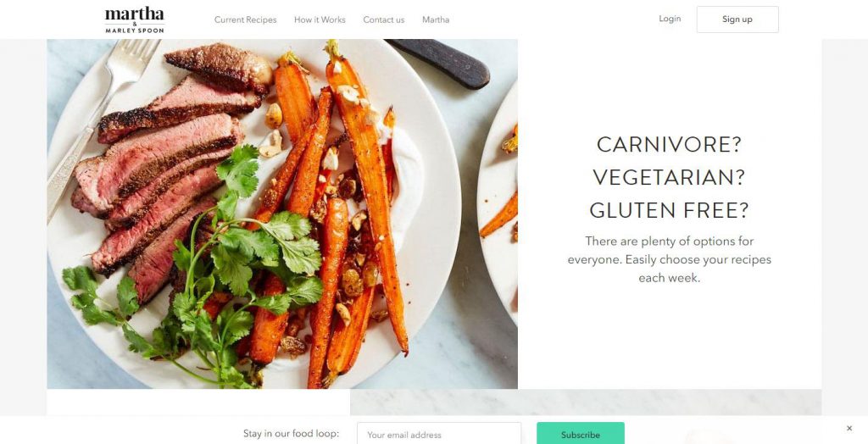Screen dimensions: 868x444
Task: Close the newsletter bar with the X
Action: click(849, 428)
